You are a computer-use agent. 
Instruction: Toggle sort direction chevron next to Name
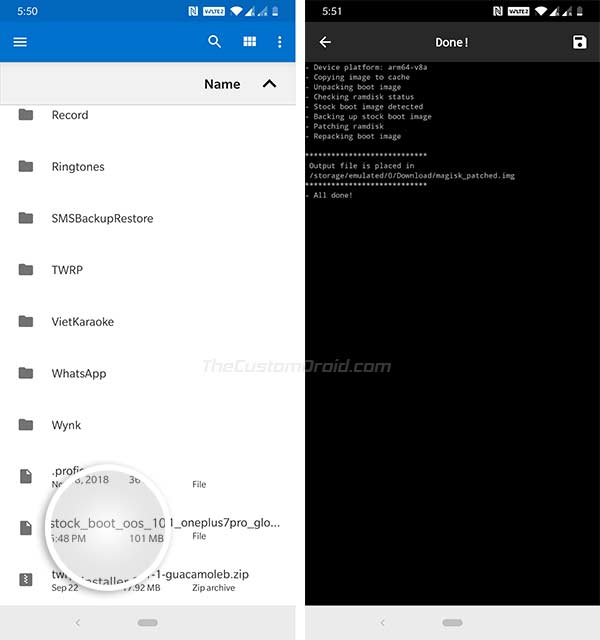click(x=269, y=84)
